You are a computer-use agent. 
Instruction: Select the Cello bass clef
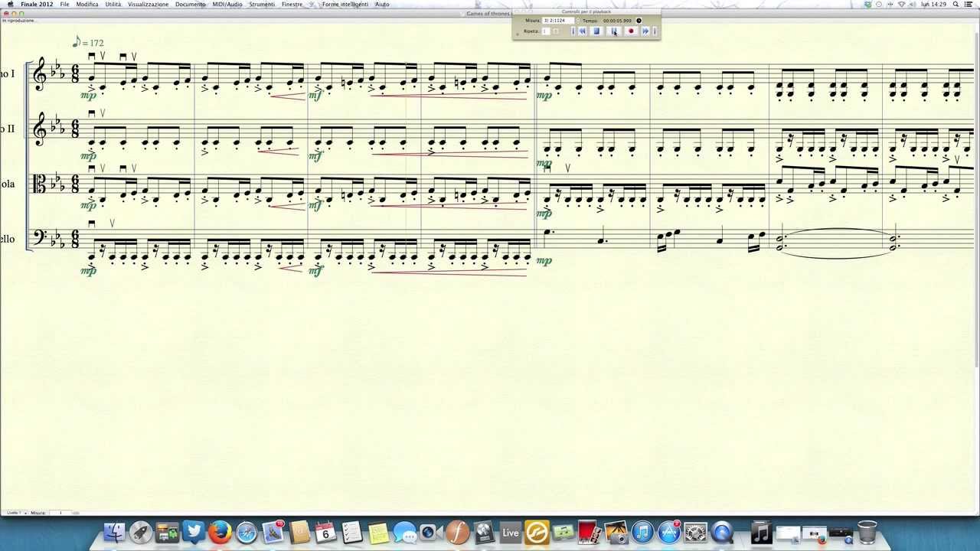pos(40,237)
